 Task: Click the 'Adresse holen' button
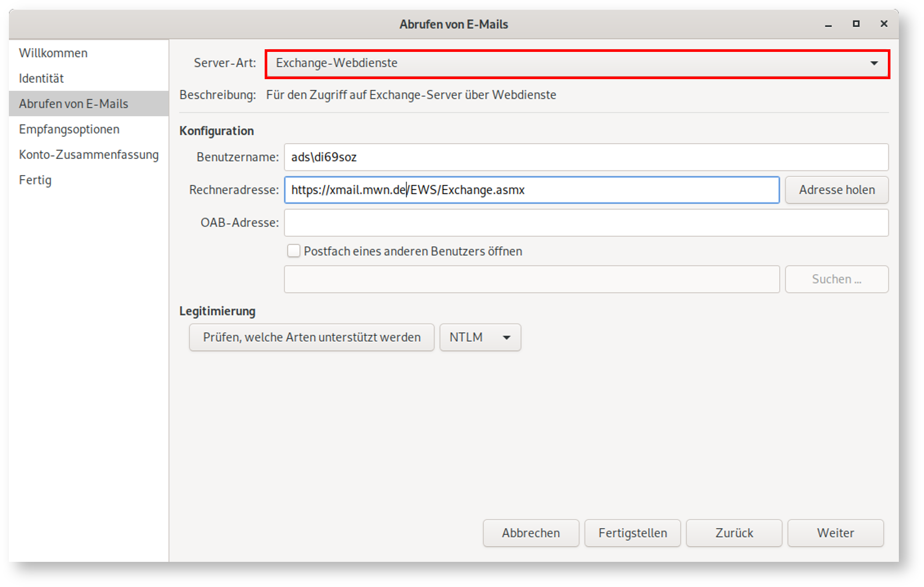click(x=836, y=190)
